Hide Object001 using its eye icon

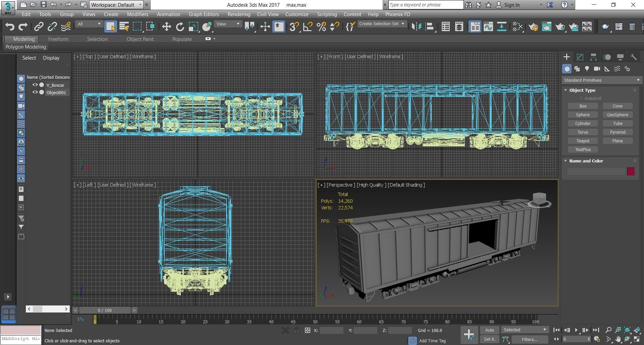click(35, 92)
